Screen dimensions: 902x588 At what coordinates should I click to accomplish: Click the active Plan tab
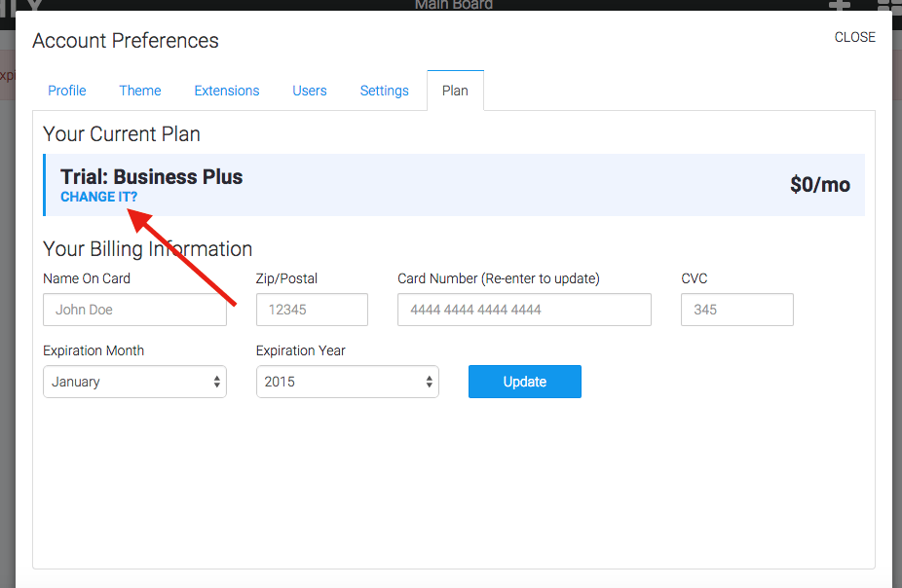pos(455,91)
